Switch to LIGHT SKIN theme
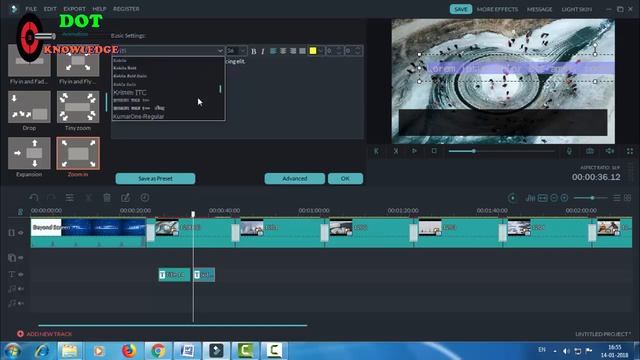This screenshot has height=360, width=640. (x=576, y=9)
